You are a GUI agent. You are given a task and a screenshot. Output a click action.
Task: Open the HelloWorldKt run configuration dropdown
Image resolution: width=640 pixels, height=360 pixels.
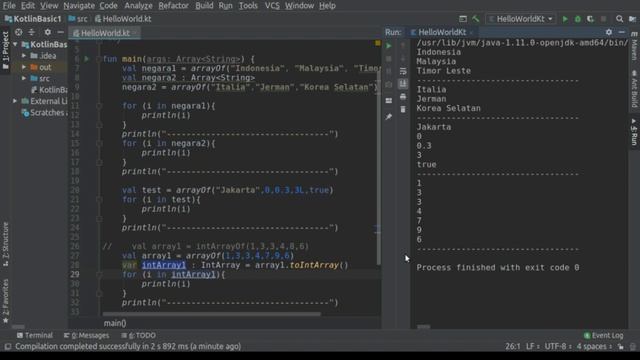(x=520, y=19)
